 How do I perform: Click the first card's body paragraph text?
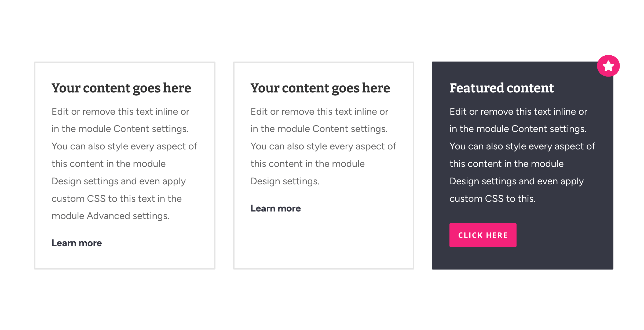(x=125, y=164)
